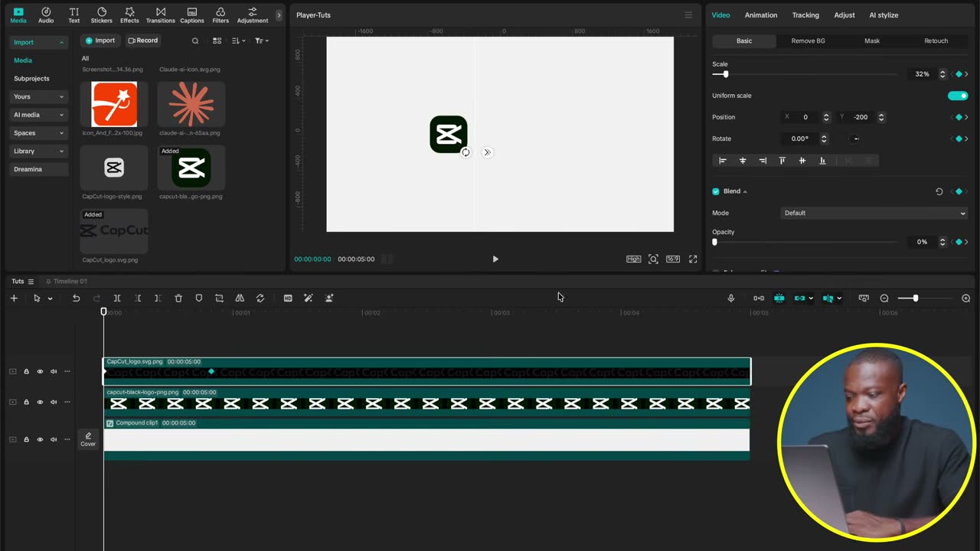Lock the CapCut_logo.svg.png track
This screenshot has width=980, height=551.
(26, 371)
